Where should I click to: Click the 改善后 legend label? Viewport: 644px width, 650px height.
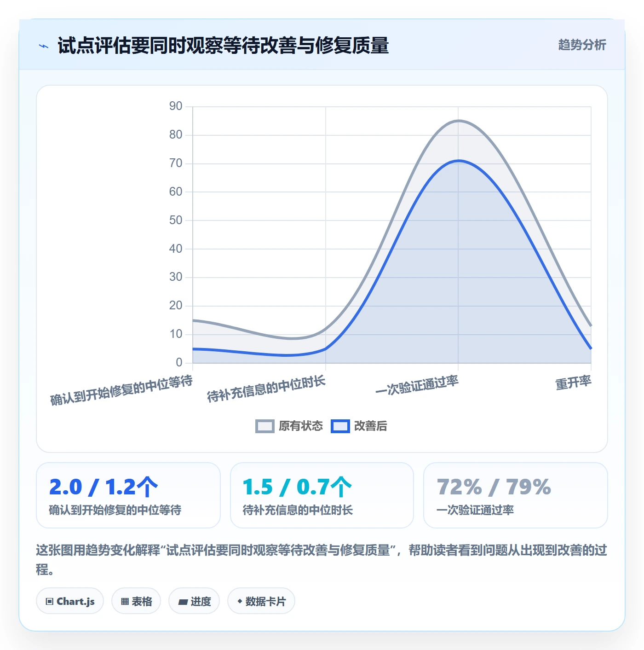point(370,426)
